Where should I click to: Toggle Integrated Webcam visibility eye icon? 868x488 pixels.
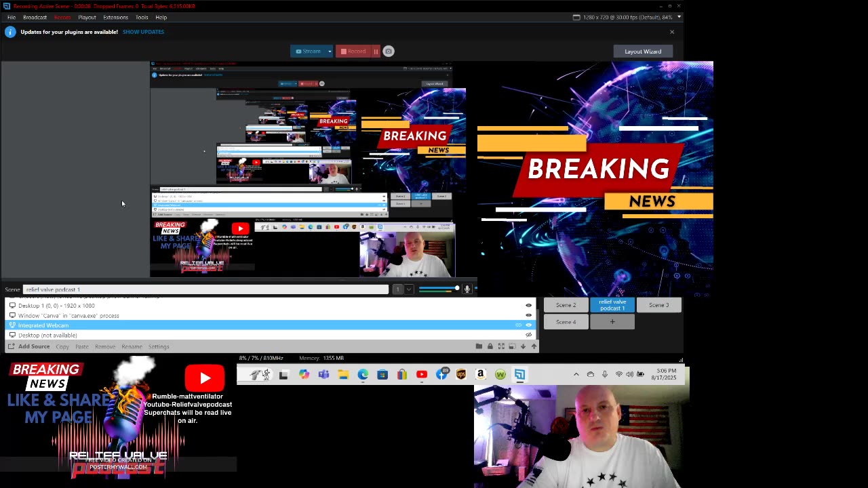click(529, 325)
